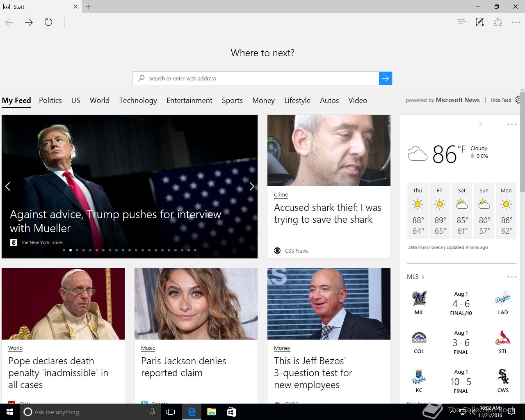Image resolution: width=525 pixels, height=420 pixels.
Task: Open the Windows Store taskbar icon
Action: [231, 412]
